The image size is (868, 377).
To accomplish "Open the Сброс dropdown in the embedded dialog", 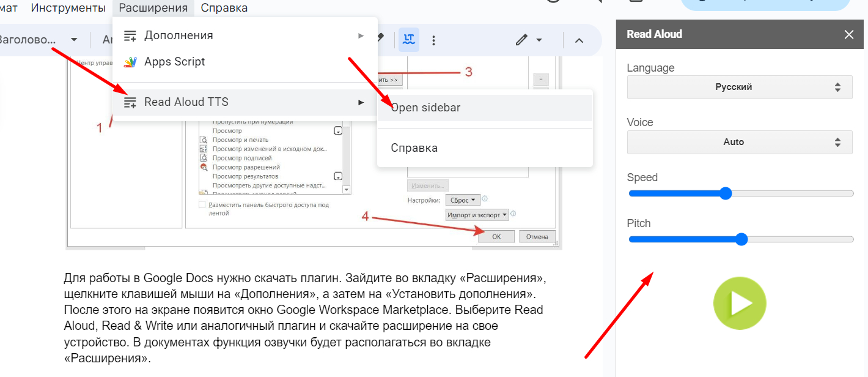I will (463, 200).
